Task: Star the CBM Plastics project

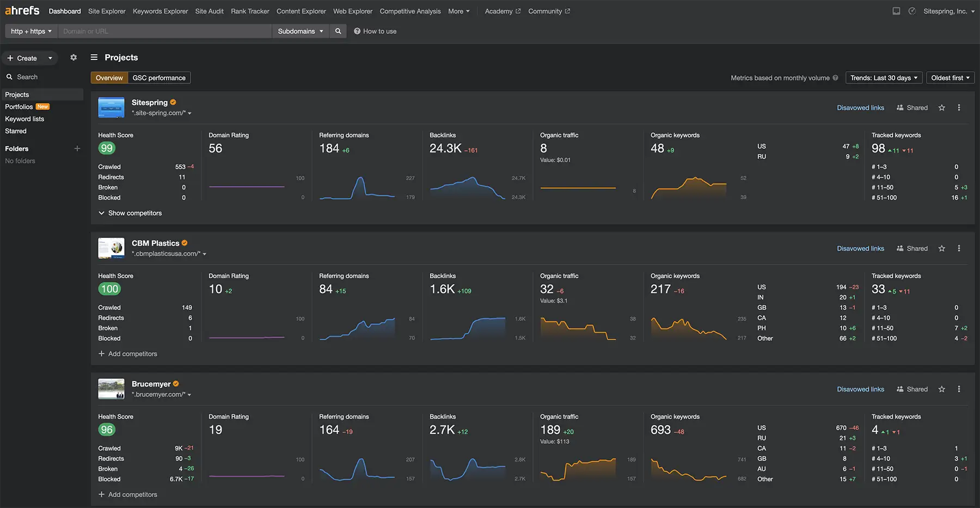Action: [x=942, y=248]
